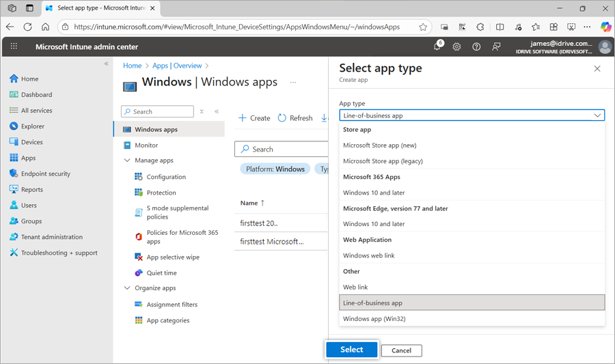Open the settings gear in Intune header
This screenshot has height=364, width=615.
456,47
